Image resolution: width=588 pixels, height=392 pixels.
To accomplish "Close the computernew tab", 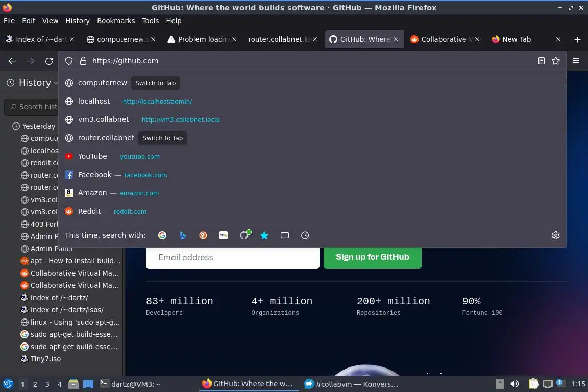I will (x=153, y=39).
